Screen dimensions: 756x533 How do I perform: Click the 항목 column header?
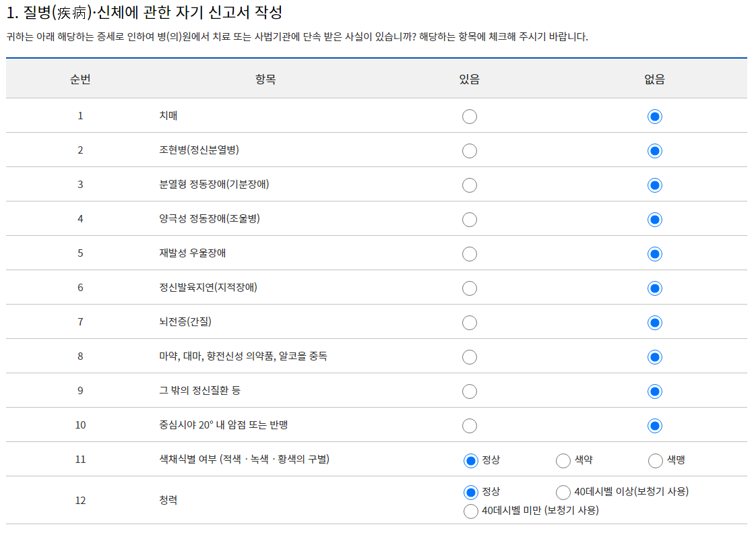265,79
